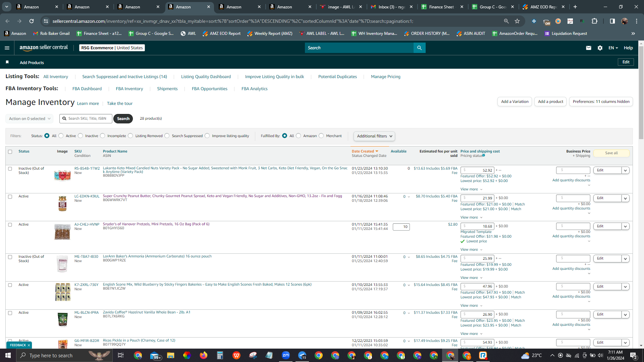
Task: Open the browser tab search dropdown arrow
Action: 6,7
